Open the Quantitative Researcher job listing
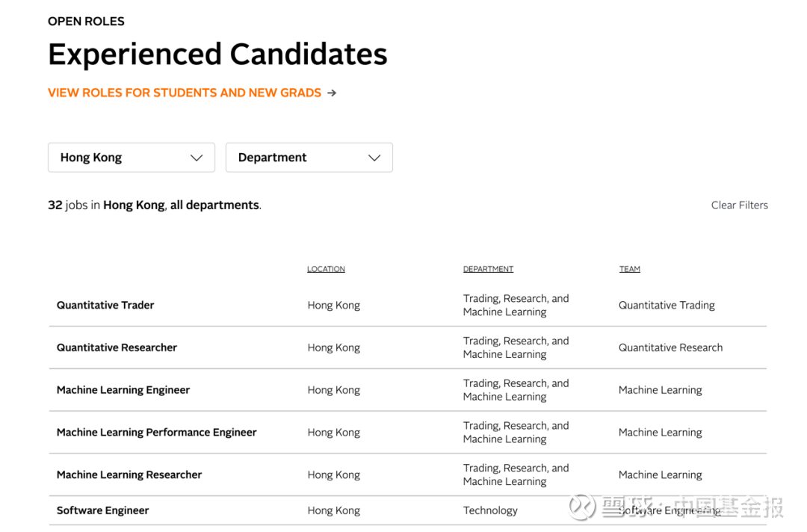The width and height of the screenshot is (807, 532). click(x=117, y=347)
